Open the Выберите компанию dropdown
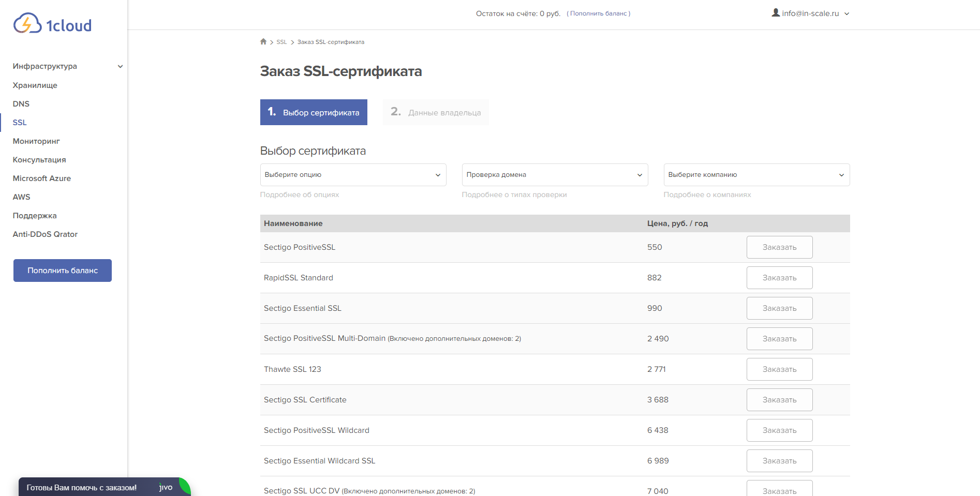Viewport: 980px width, 496px height. point(756,175)
